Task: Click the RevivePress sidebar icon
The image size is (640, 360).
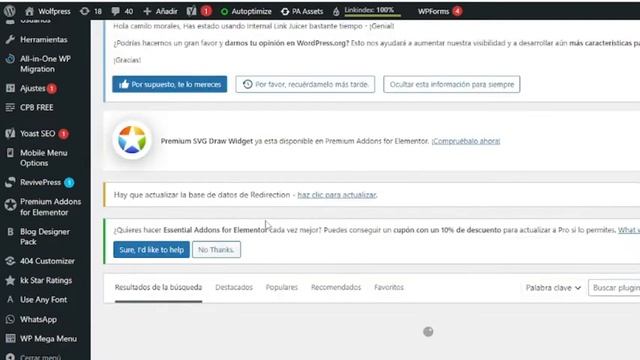Action: point(10,182)
